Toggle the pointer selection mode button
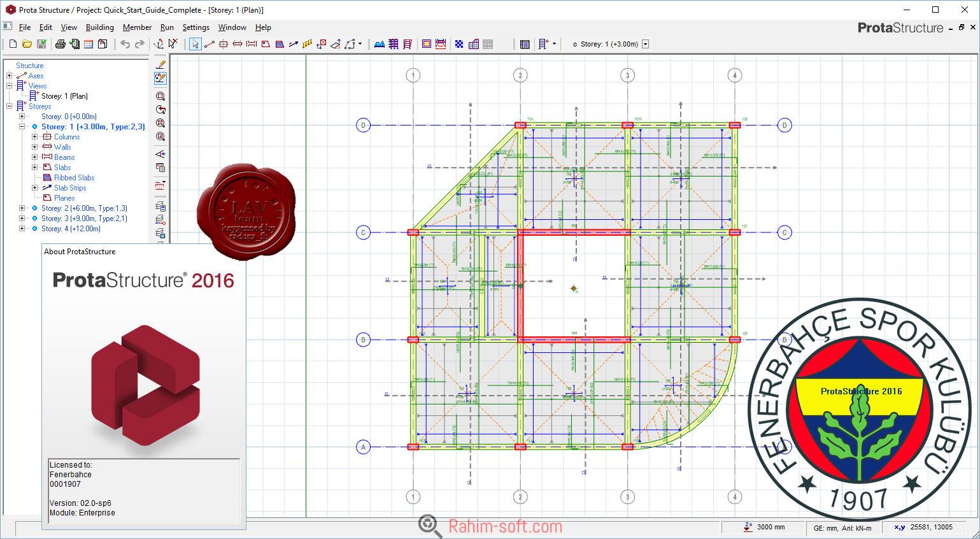980x539 pixels. [195, 44]
